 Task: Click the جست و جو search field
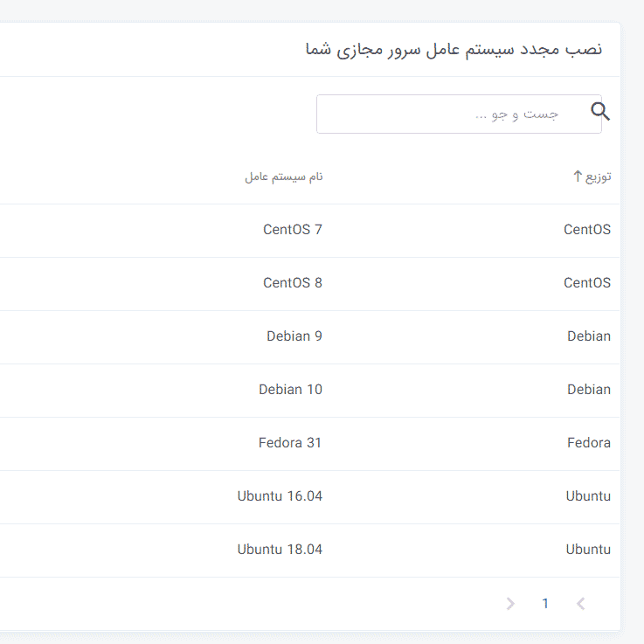[459, 114]
